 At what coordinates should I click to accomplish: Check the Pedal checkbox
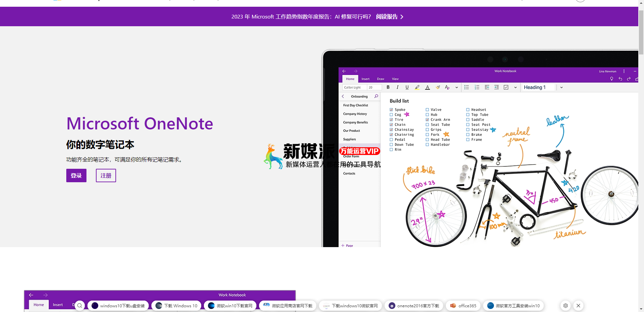pos(391,140)
